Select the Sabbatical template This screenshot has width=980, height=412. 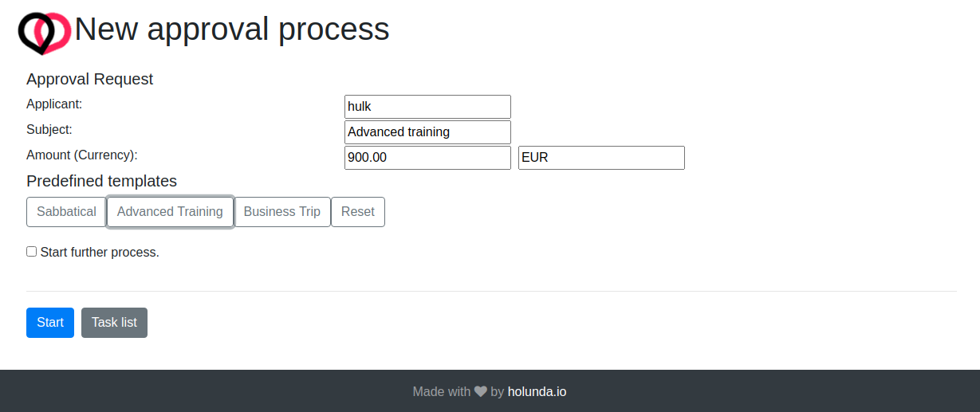(66, 212)
